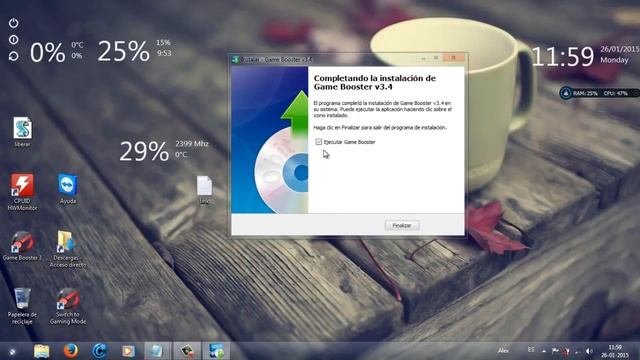
Task: Click the restart arrow icon in the desktop widget
Action: click(x=13, y=56)
